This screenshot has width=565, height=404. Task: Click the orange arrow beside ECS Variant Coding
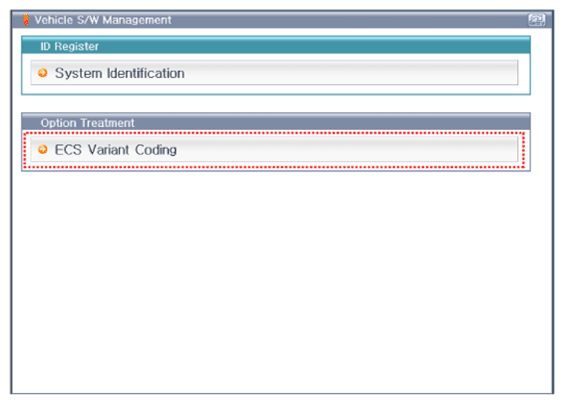pyautogui.click(x=43, y=149)
